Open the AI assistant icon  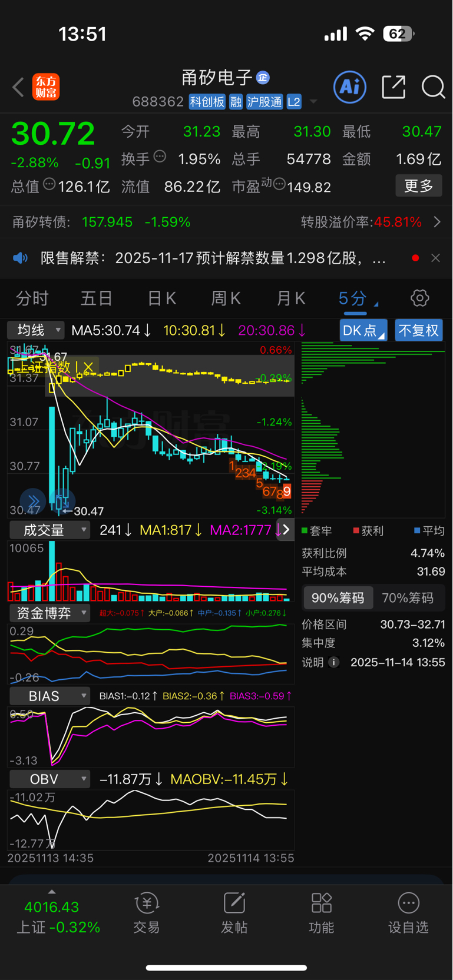click(x=350, y=87)
